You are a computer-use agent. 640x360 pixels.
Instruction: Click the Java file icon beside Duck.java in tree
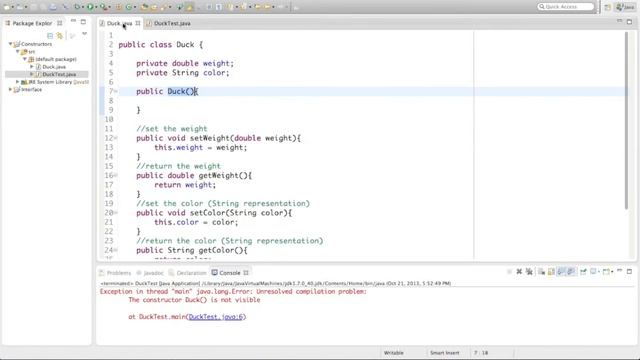[38, 67]
